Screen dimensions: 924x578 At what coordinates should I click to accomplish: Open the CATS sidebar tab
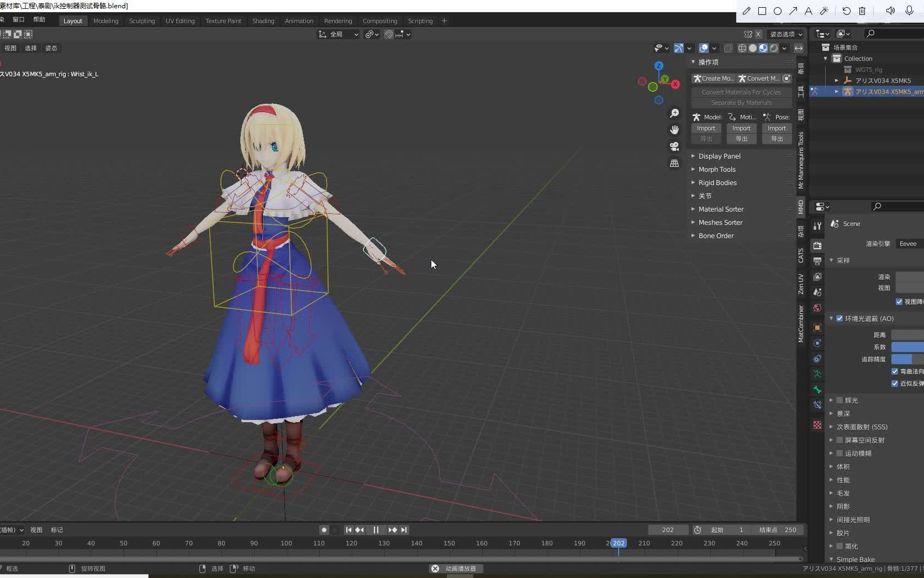(801, 254)
